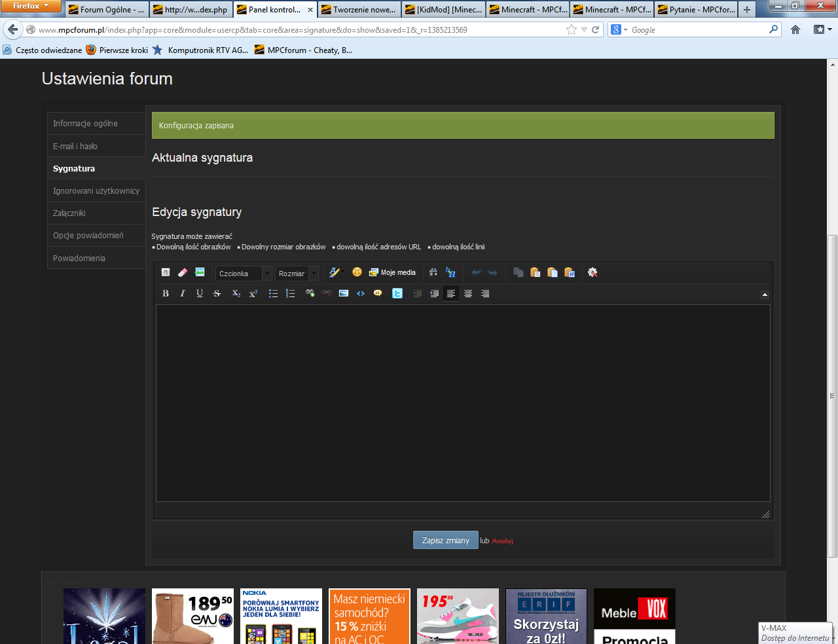Open the text color picker

(337, 272)
